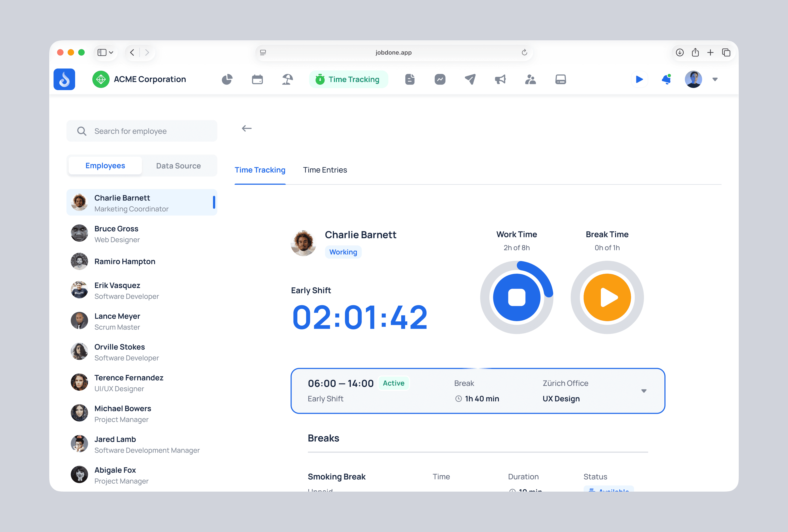788x532 pixels.
Task: Click the notification bell icon
Action: click(x=666, y=79)
